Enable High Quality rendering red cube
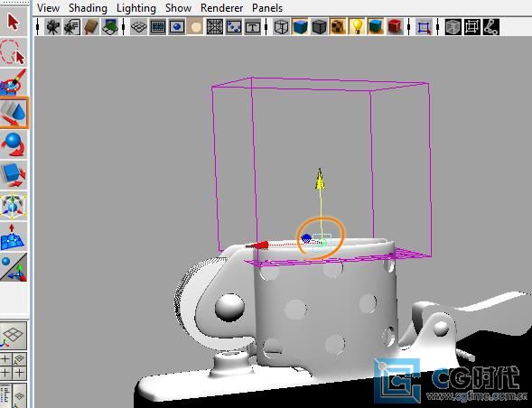 coord(395,27)
